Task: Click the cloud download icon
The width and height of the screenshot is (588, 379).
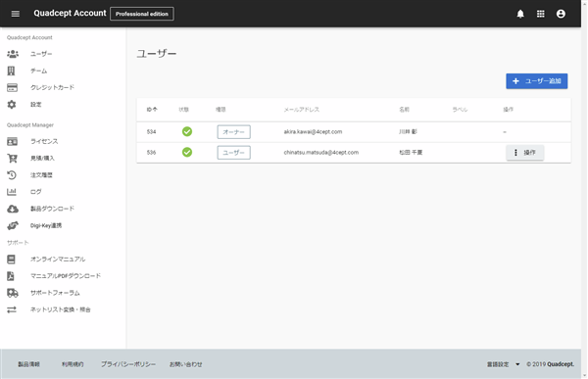Action: point(13,209)
